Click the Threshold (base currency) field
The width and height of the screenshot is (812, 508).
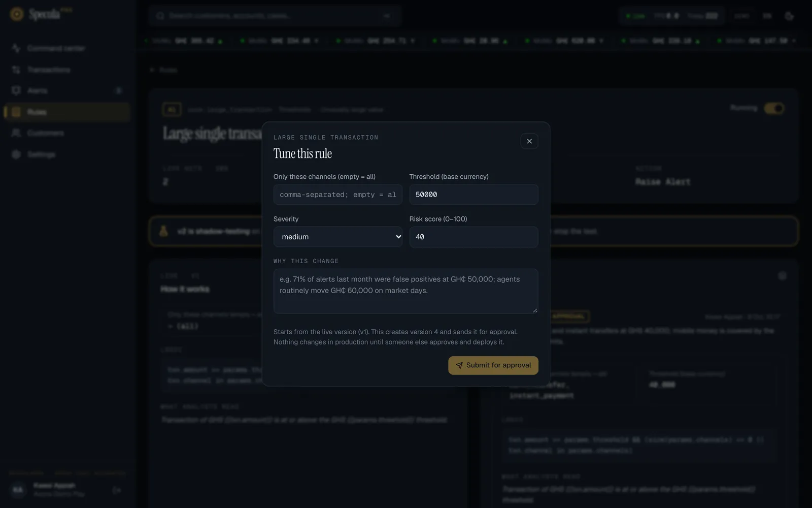tap(474, 195)
